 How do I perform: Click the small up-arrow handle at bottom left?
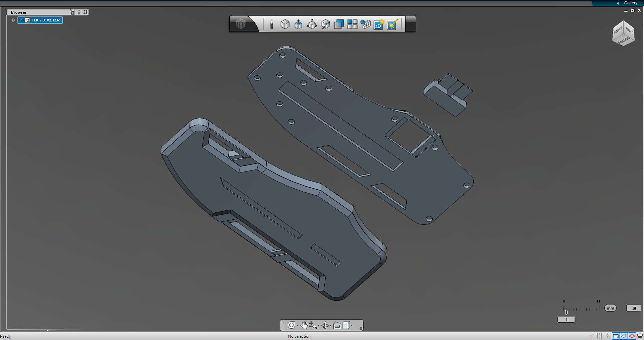click(48, 331)
